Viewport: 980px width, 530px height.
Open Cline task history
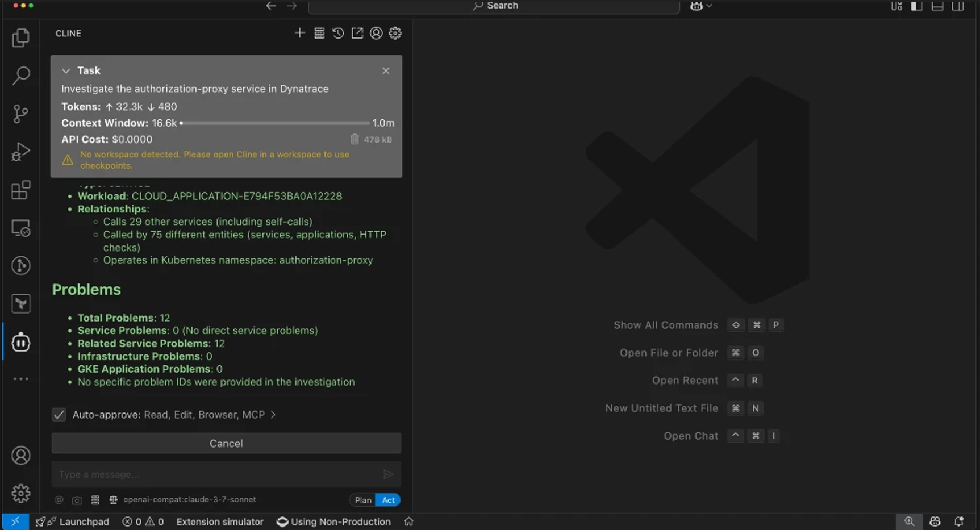coord(338,33)
